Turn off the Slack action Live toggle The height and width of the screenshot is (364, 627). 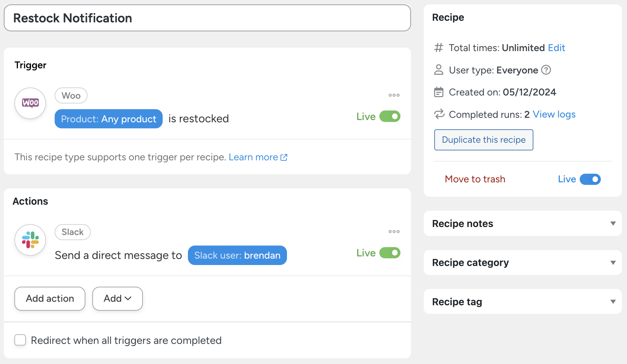(x=390, y=253)
